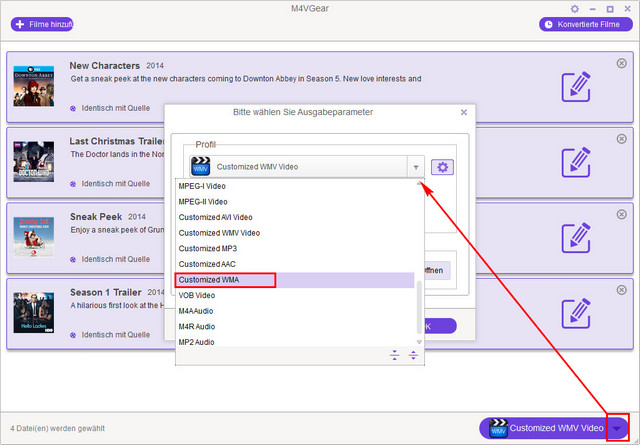
Task: Click the partially hidden Öffnen button
Action: pos(437,270)
